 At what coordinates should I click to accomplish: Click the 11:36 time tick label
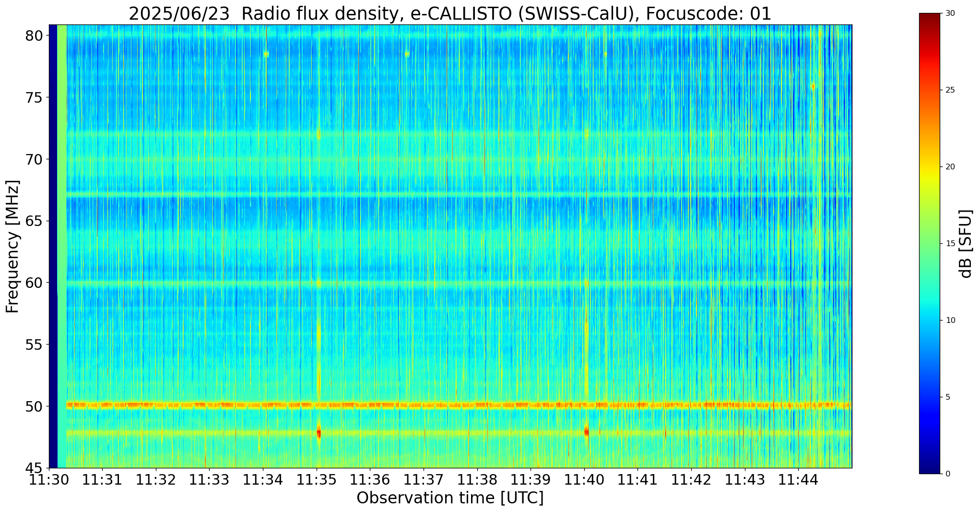(x=370, y=480)
